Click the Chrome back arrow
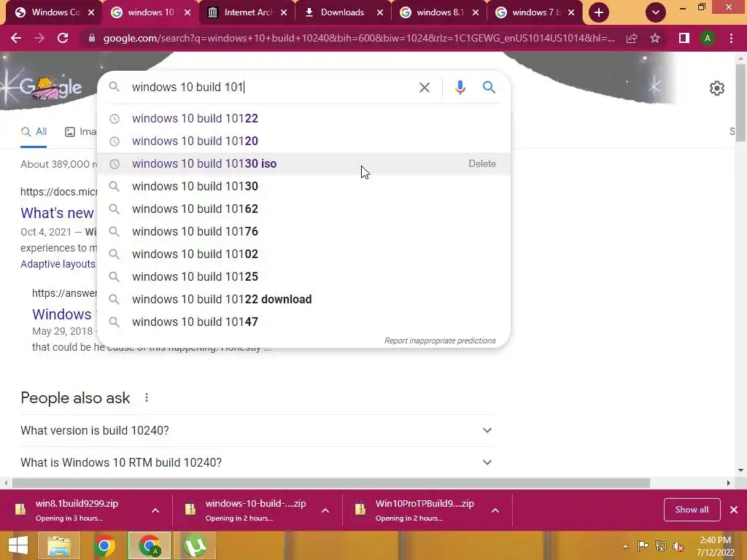The height and width of the screenshot is (560, 747). point(16,38)
